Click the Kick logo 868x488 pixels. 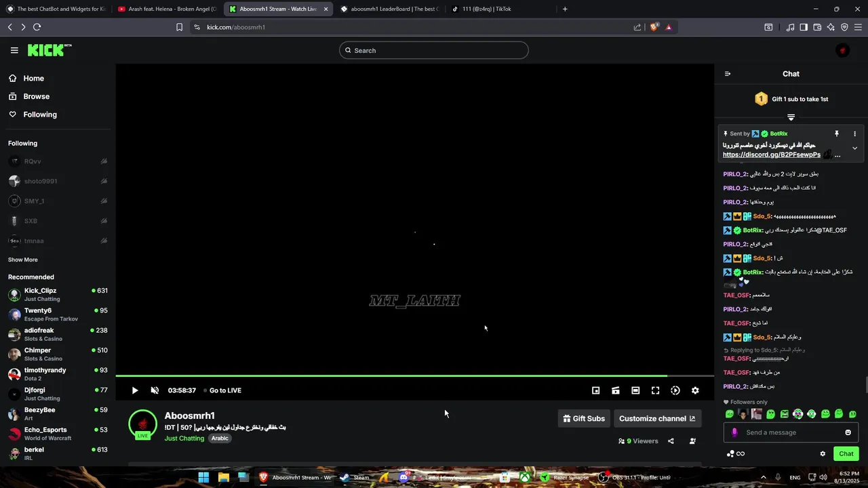(49, 50)
